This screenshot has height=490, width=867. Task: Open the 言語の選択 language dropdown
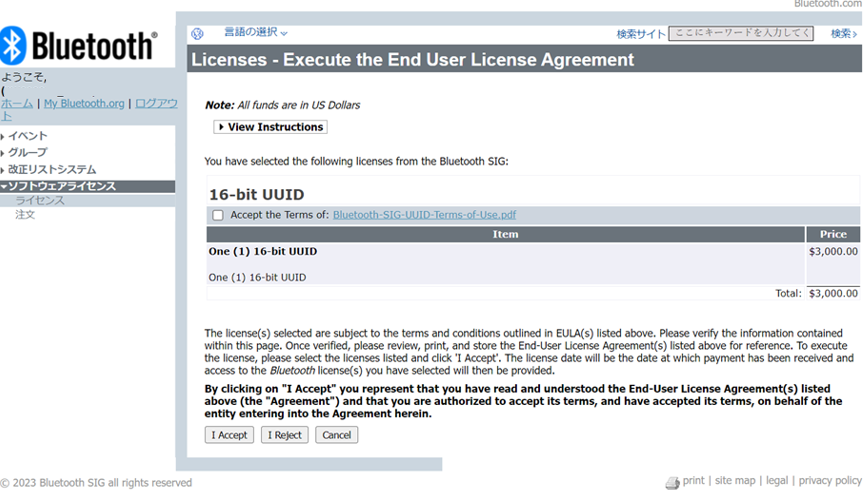pos(255,33)
